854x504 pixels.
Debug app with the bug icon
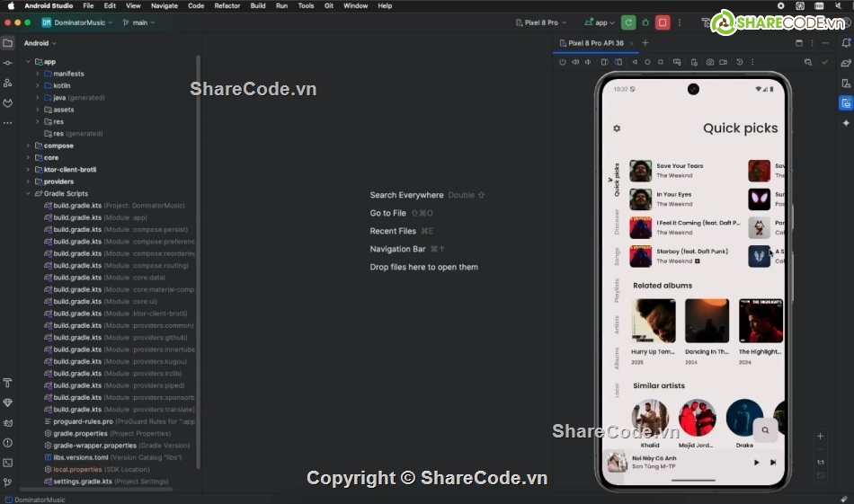pyautogui.click(x=646, y=22)
